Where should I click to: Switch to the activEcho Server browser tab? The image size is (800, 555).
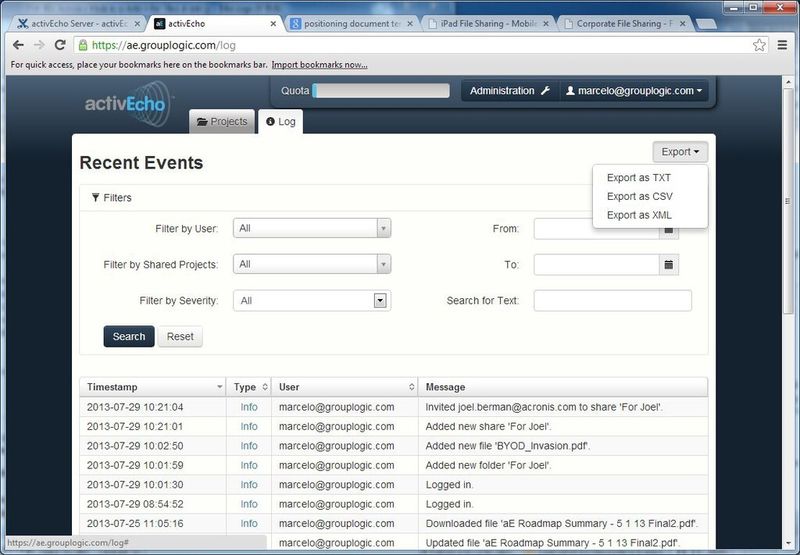coord(78,23)
